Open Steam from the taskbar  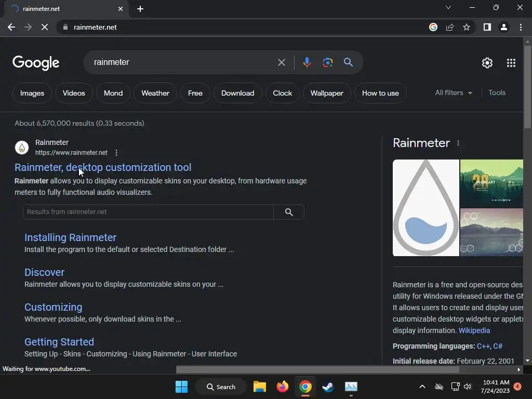(328, 387)
